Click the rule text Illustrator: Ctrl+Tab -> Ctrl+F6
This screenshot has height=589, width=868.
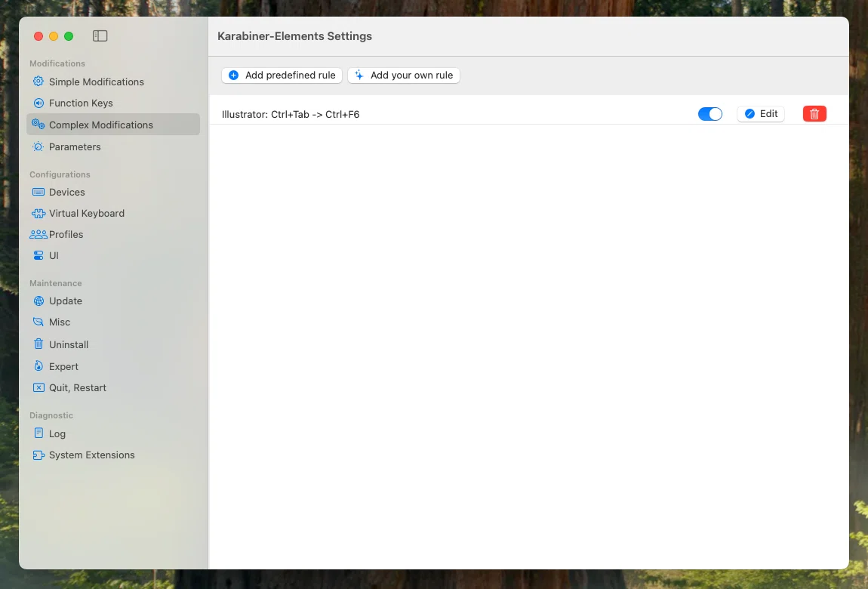[291, 114]
